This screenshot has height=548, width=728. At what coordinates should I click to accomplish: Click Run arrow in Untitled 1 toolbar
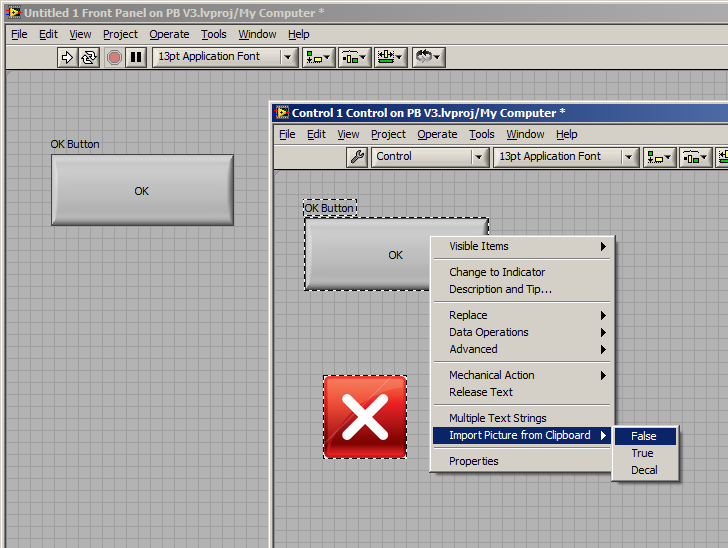67,57
